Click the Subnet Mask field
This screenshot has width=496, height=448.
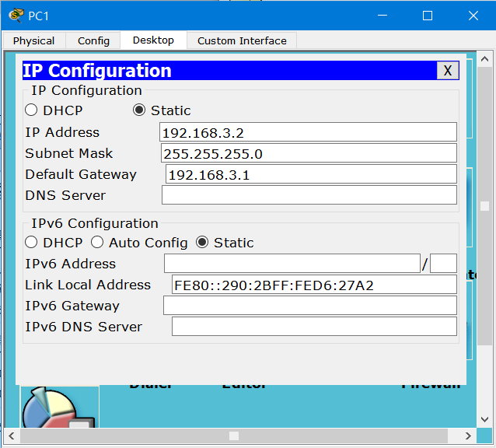click(x=309, y=153)
